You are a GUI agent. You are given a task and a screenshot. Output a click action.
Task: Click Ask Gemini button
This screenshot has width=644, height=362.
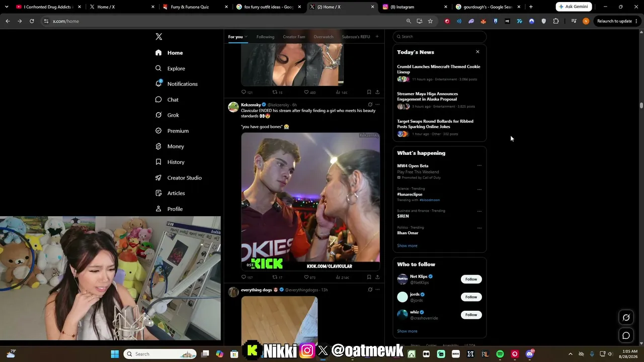pos(574,7)
